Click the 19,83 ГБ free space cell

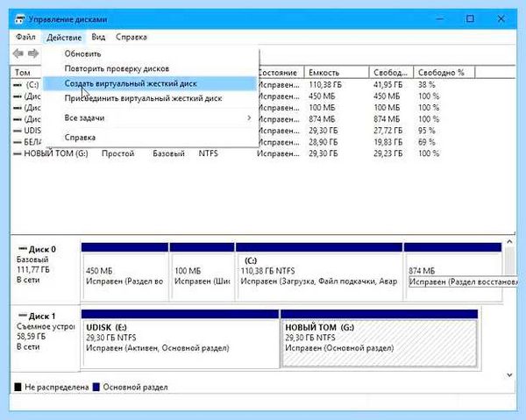tap(387, 142)
